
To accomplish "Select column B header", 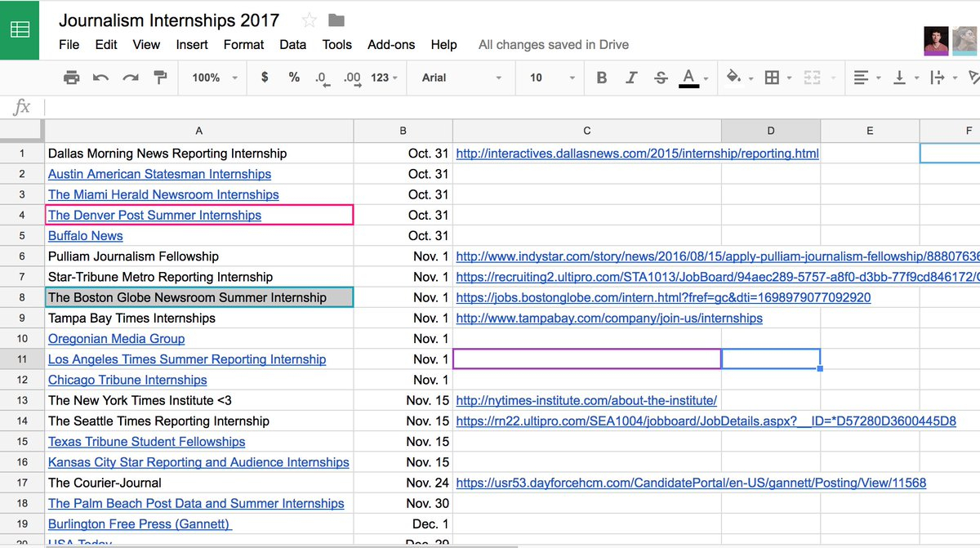I will (x=403, y=131).
